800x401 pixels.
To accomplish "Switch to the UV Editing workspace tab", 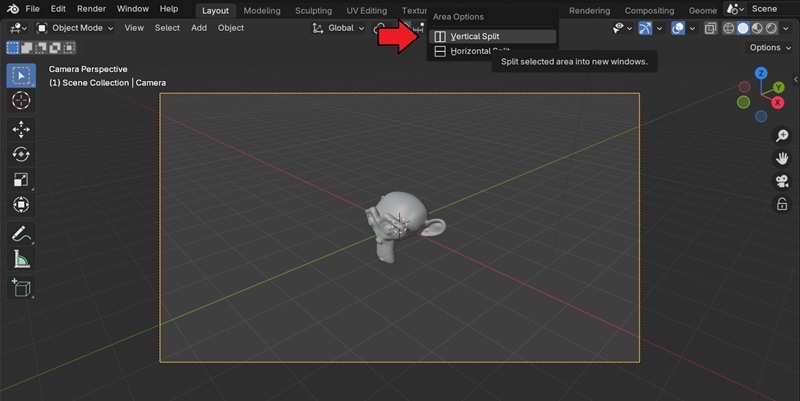I will pyautogui.click(x=366, y=11).
